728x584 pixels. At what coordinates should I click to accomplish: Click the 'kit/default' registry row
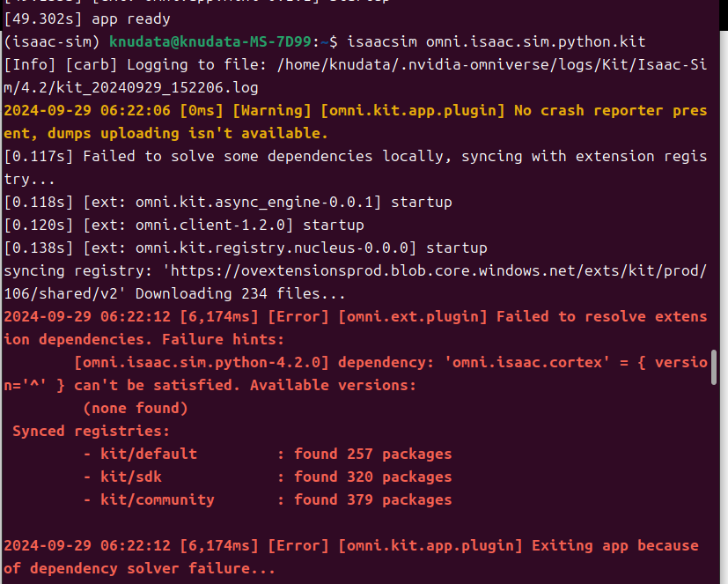[267, 454]
